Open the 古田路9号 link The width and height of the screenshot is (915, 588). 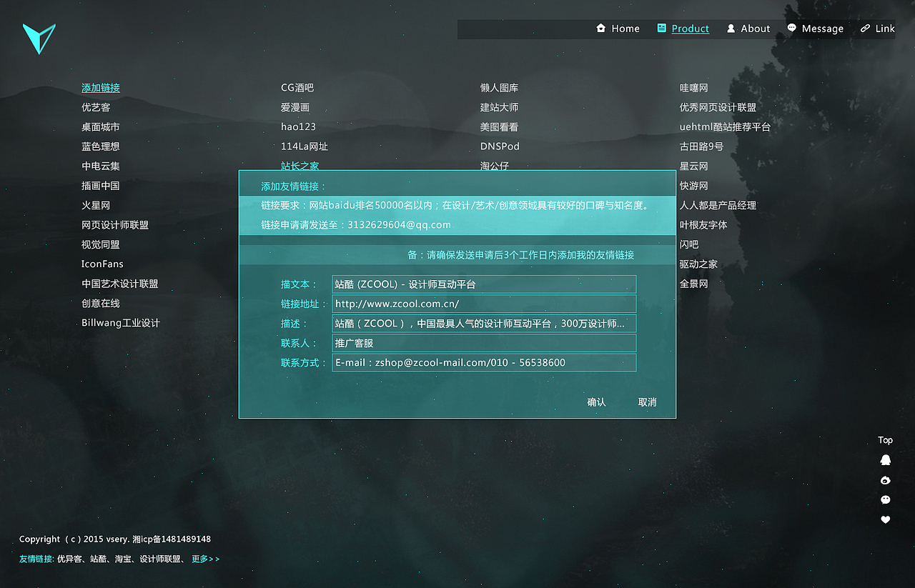(x=701, y=146)
